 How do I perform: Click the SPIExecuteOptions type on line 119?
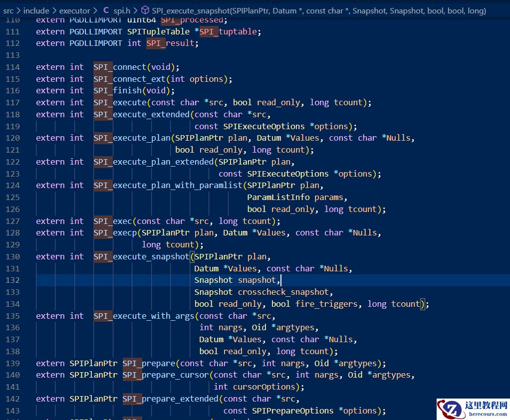[x=263, y=126]
